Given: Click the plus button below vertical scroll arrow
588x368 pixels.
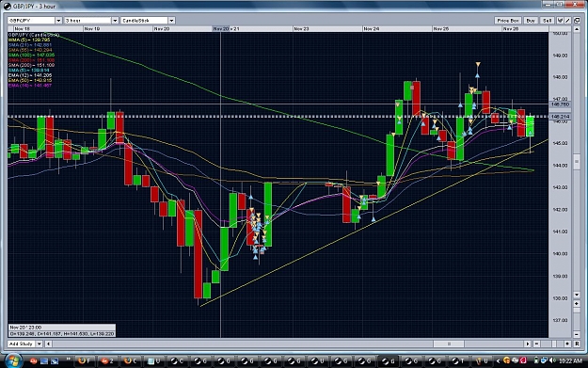Looking at the screenshot, I should pyautogui.click(x=577, y=303).
